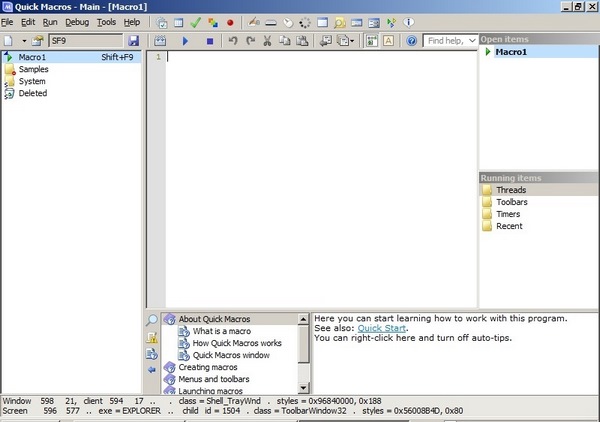Follow the Quick Start link

(x=382, y=328)
